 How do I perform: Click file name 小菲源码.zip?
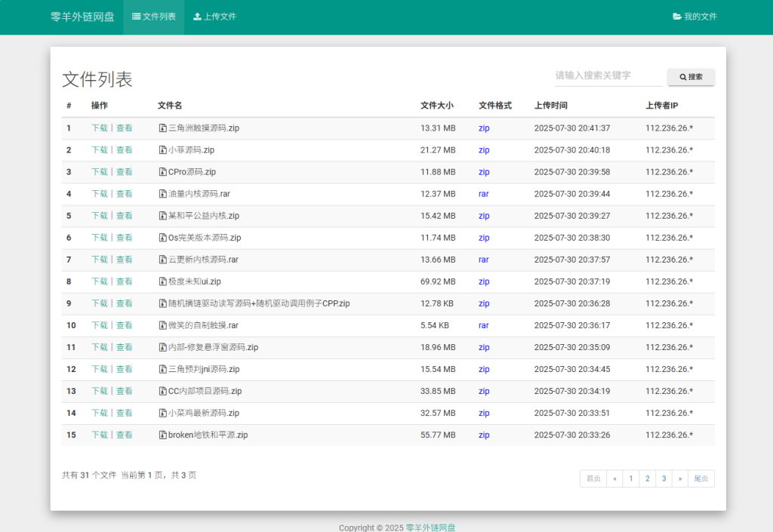tap(191, 149)
